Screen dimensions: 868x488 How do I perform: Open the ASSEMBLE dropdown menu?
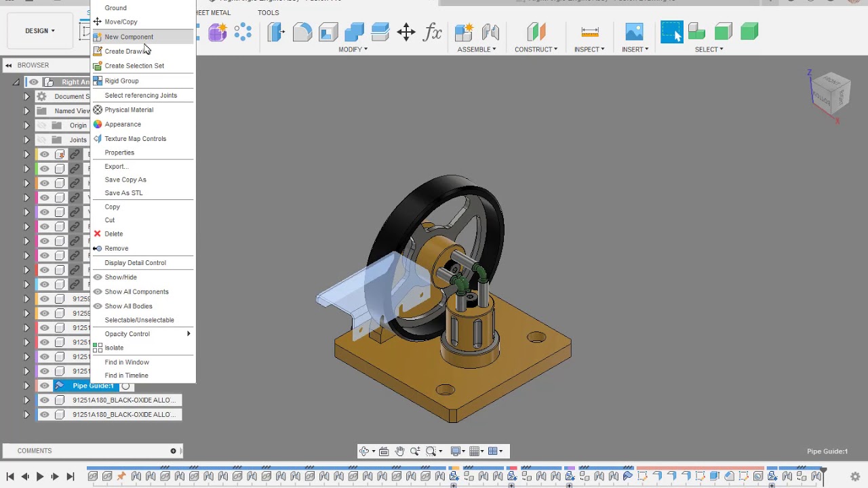click(477, 49)
